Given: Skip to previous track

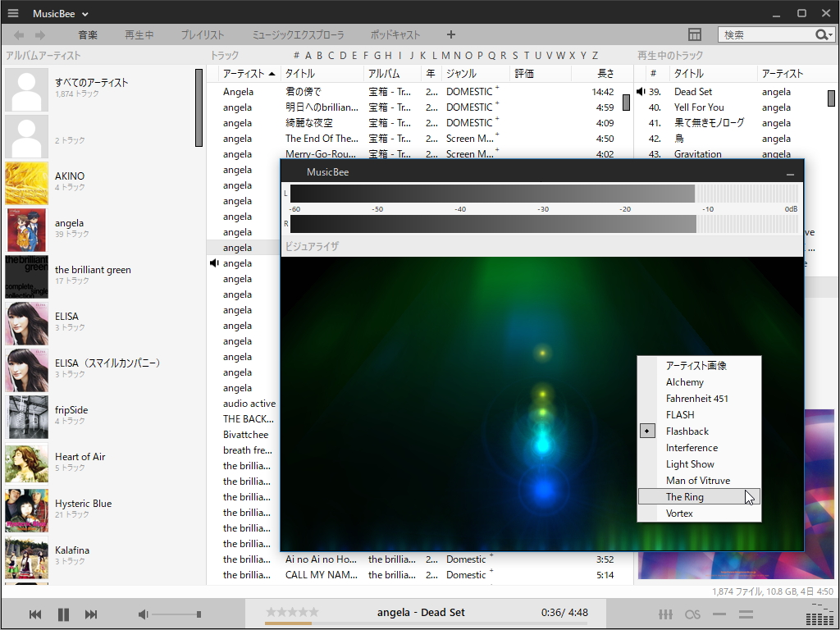Looking at the screenshot, I should click(35, 614).
